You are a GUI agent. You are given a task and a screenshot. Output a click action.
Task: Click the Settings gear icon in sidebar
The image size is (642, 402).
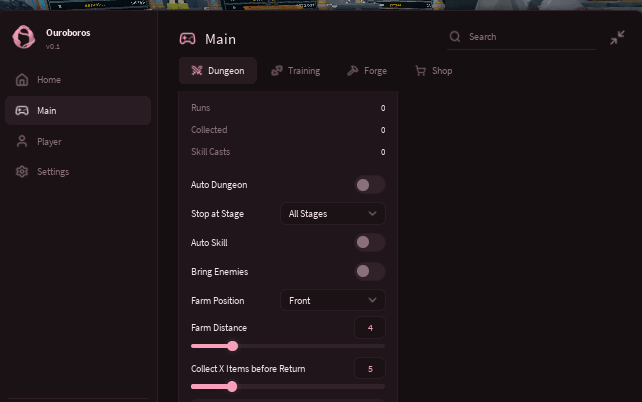(x=22, y=172)
